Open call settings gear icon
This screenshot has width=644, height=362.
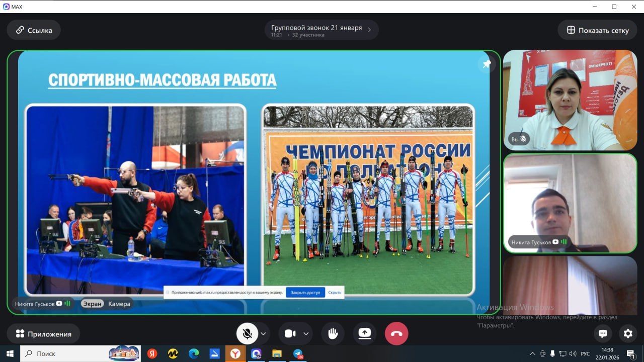click(x=627, y=333)
